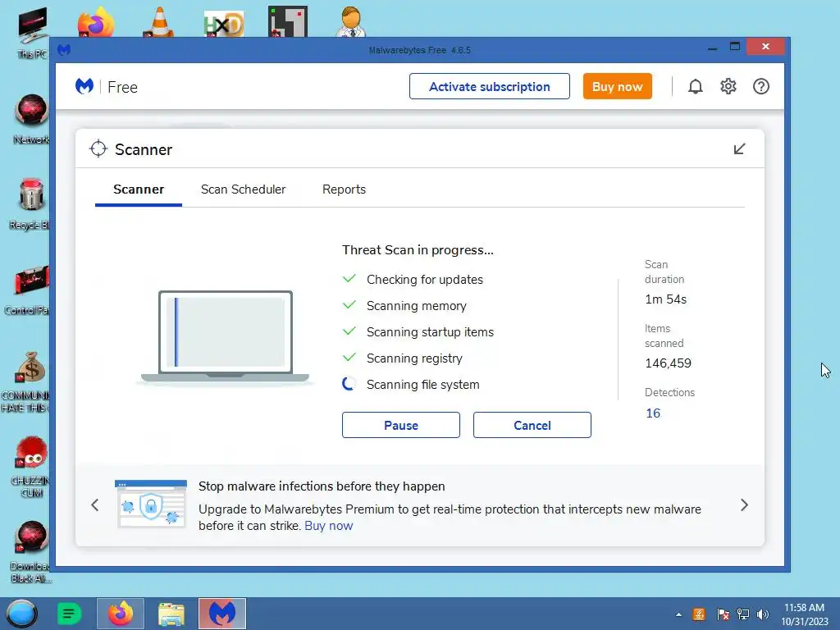Click the checkmark beside Scanning startup items
Viewport: 840px width, 630px height.
click(x=349, y=331)
